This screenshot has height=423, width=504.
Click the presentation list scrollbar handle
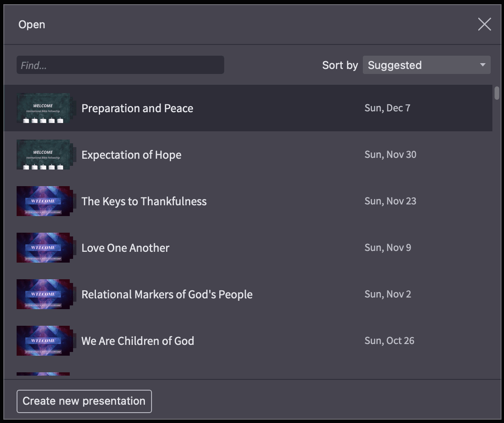(x=497, y=93)
